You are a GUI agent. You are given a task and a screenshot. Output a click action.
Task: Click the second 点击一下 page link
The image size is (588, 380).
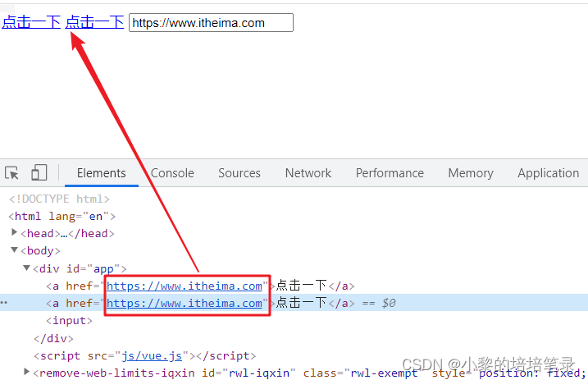coord(94,22)
